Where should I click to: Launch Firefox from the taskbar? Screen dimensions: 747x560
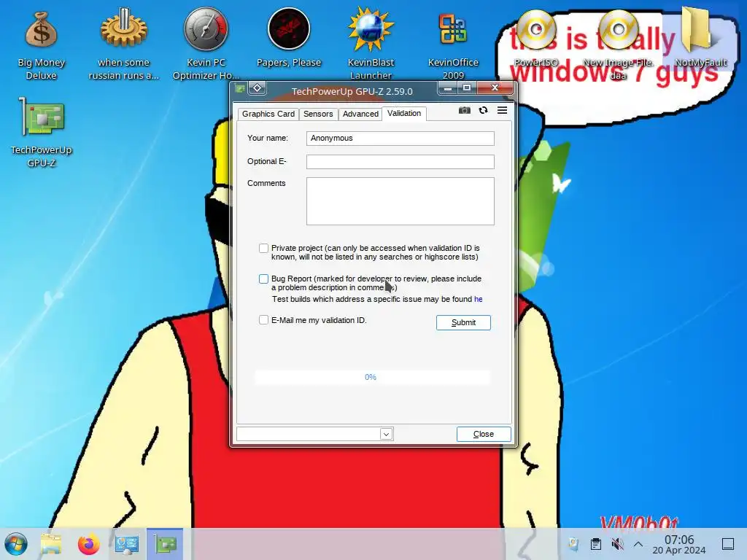click(x=88, y=544)
